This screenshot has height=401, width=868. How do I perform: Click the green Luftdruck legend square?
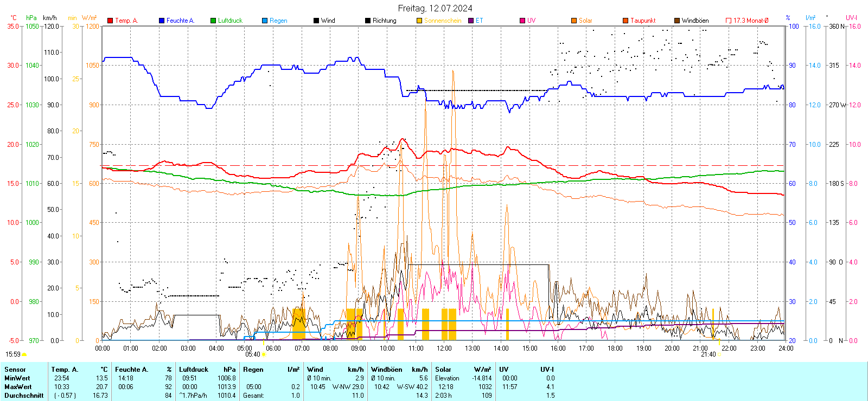click(x=213, y=21)
